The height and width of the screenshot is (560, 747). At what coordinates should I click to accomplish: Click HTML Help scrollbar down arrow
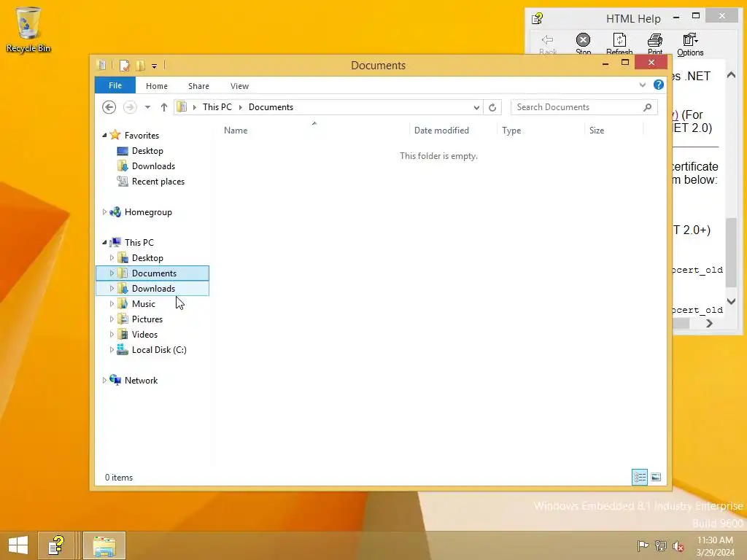click(731, 301)
